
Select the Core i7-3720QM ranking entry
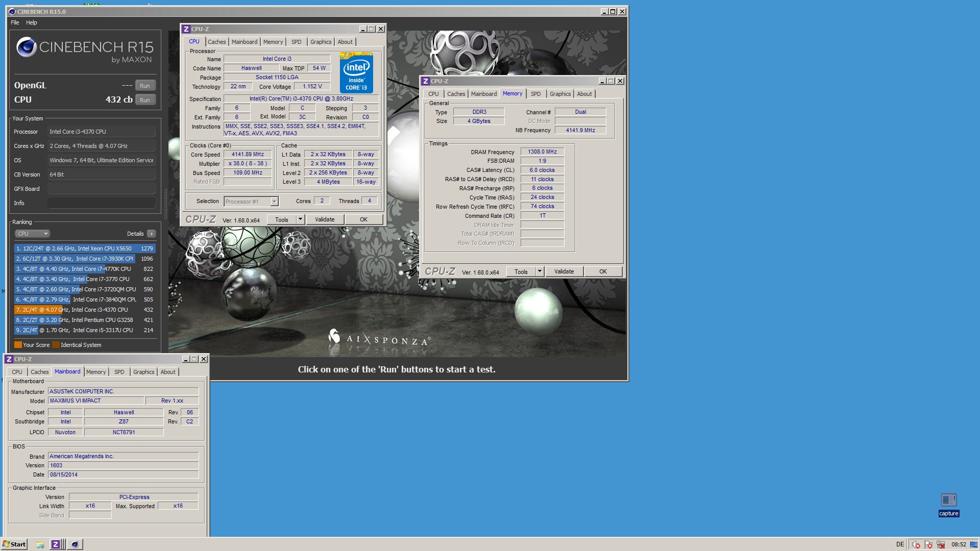(85, 289)
